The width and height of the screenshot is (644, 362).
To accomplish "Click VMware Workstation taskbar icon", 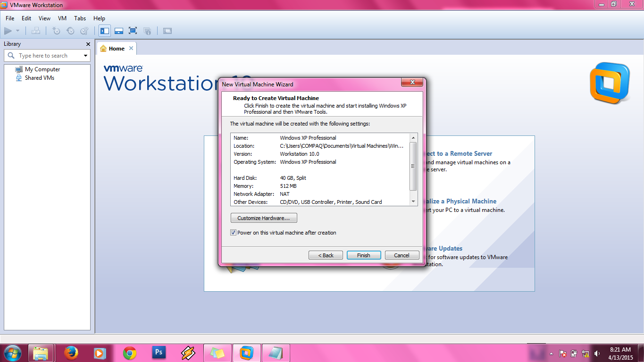I will pos(247,353).
